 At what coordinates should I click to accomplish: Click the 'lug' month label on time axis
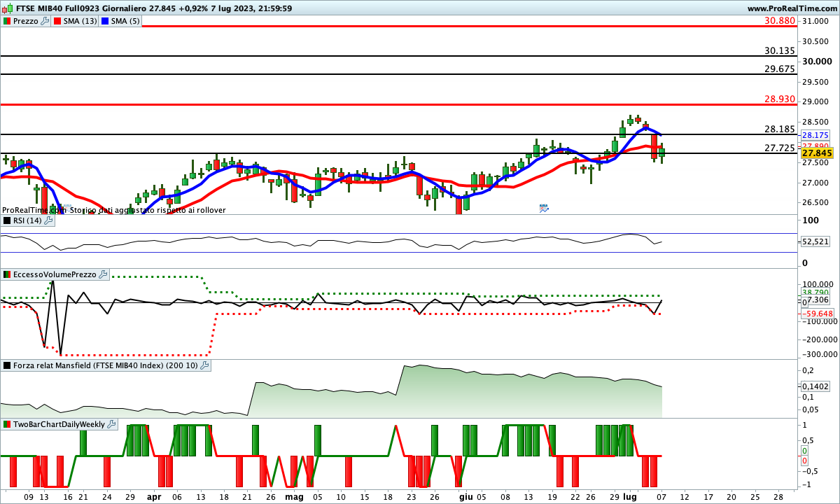pyautogui.click(x=631, y=496)
